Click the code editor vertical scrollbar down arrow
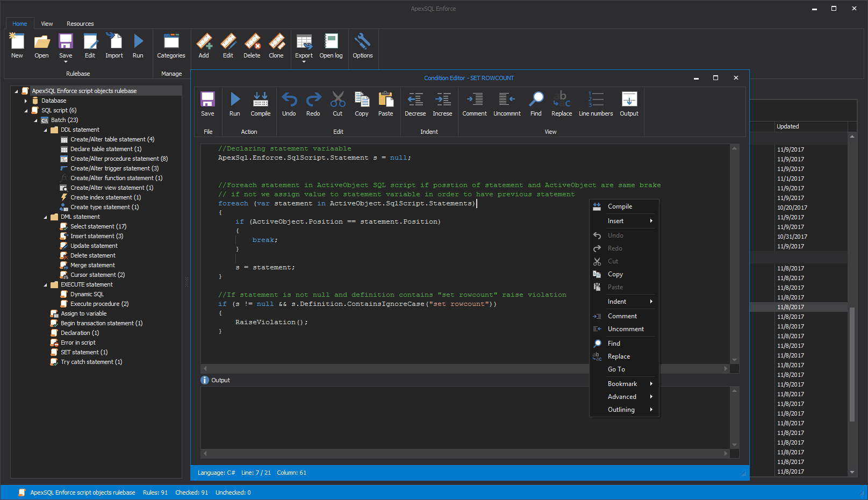 click(734, 360)
